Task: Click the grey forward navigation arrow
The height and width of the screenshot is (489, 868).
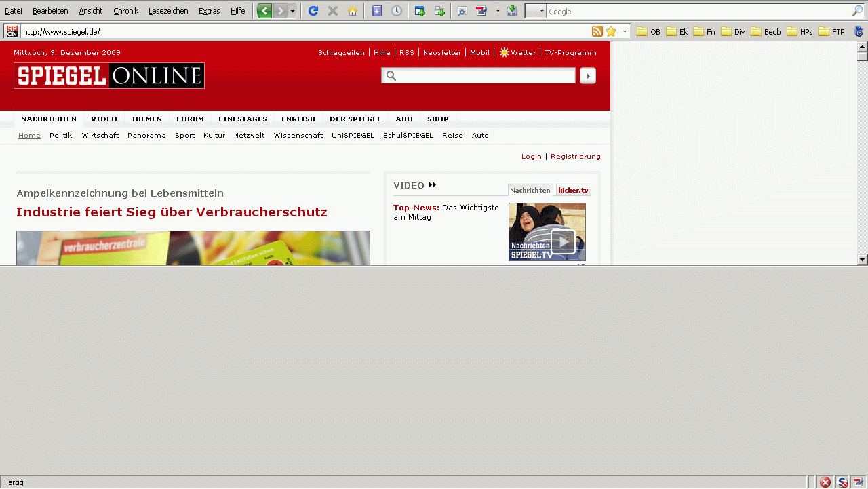Action: tap(280, 11)
